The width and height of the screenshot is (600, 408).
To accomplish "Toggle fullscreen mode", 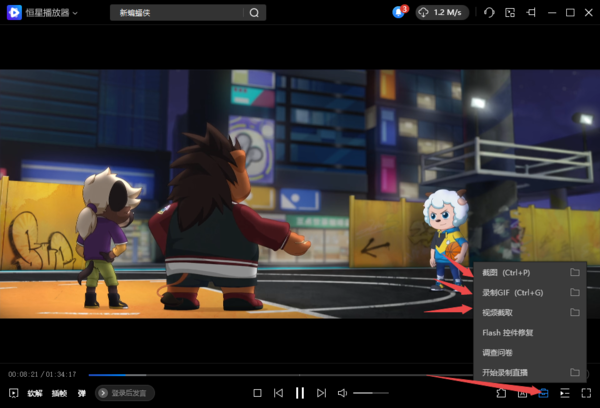I will pos(586,393).
